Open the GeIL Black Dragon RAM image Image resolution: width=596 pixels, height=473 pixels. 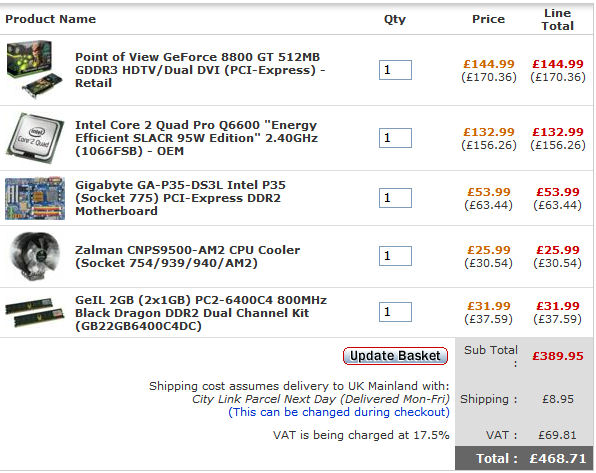coord(35,313)
